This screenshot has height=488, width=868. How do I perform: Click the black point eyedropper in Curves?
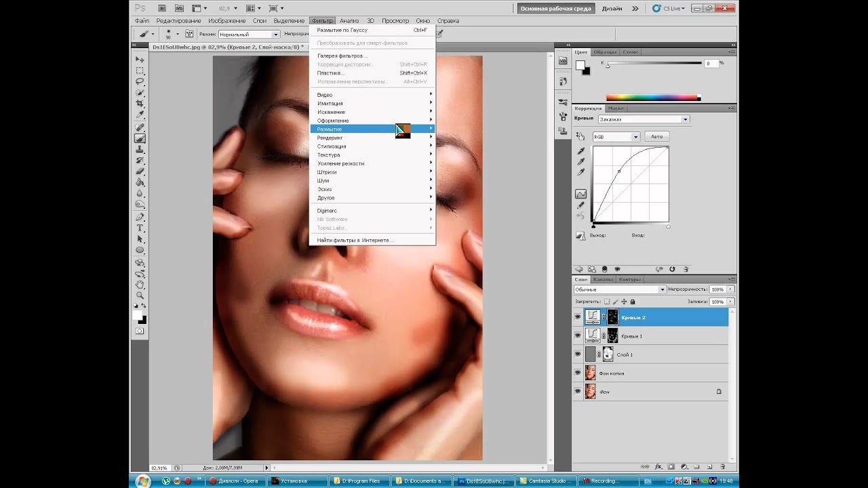580,150
